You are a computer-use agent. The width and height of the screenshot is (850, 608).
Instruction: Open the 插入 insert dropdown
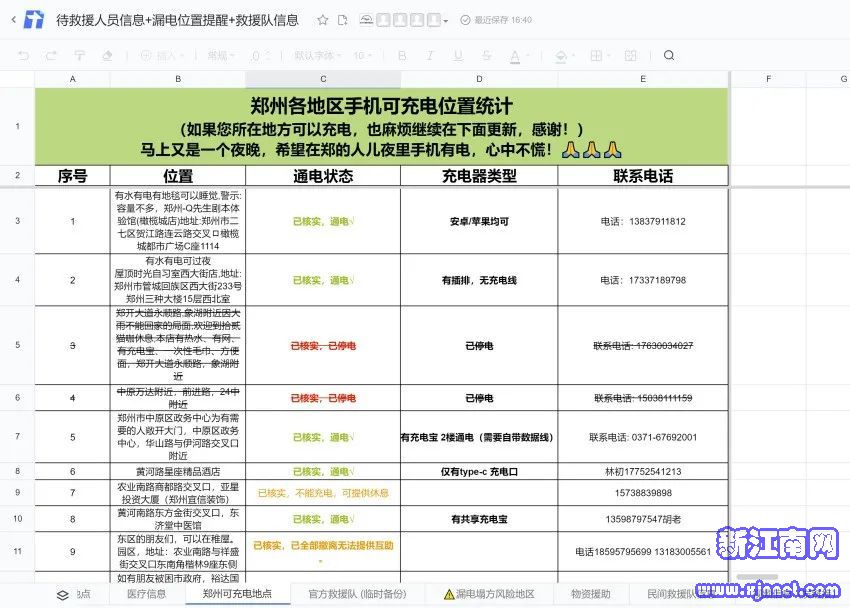click(x=162, y=55)
